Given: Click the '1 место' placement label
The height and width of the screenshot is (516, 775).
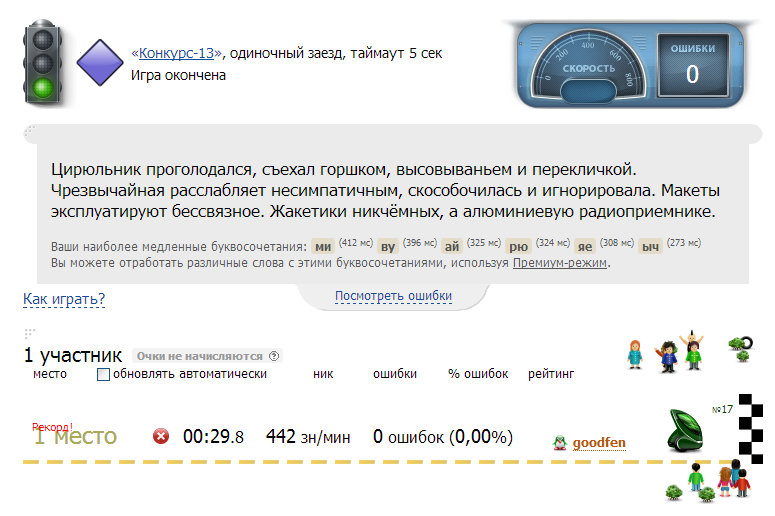Looking at the screenshot, I should [75, 436].
